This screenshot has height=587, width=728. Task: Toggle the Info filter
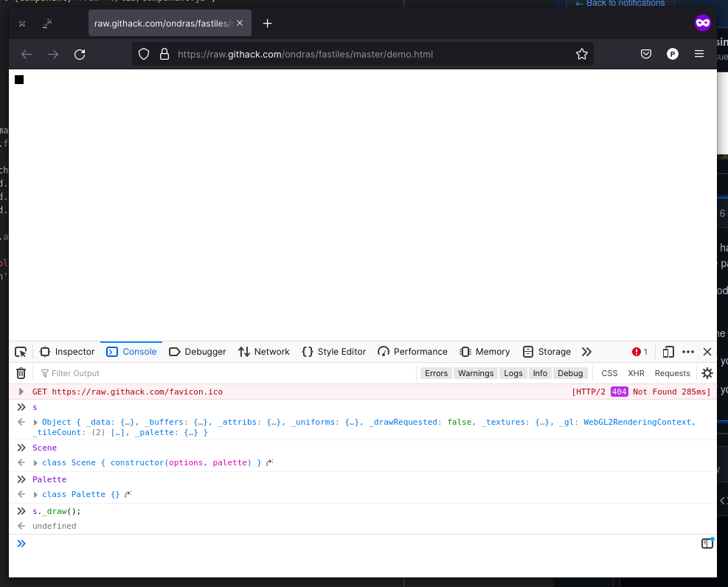540,373
